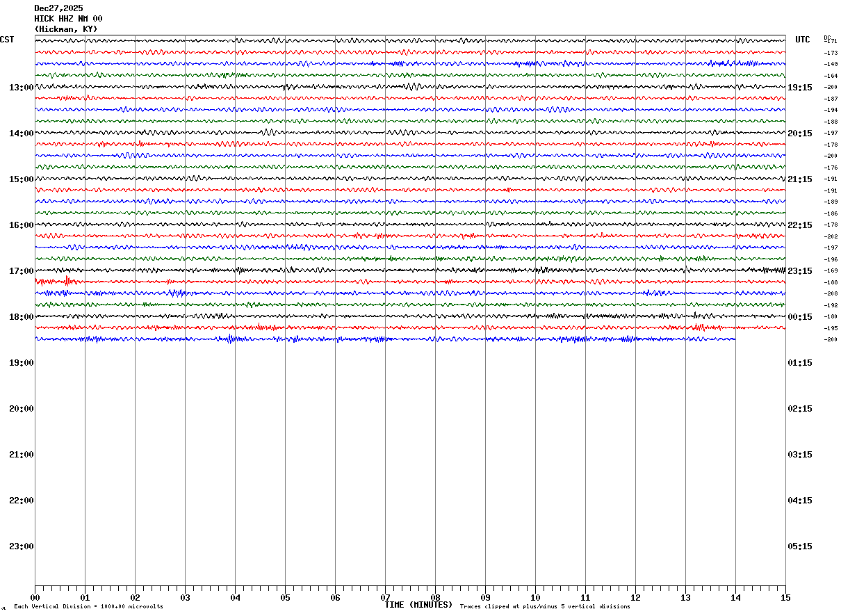Select the 02:15 UTC time label
This screenshot has width=841, height=616.
[800, 409]
